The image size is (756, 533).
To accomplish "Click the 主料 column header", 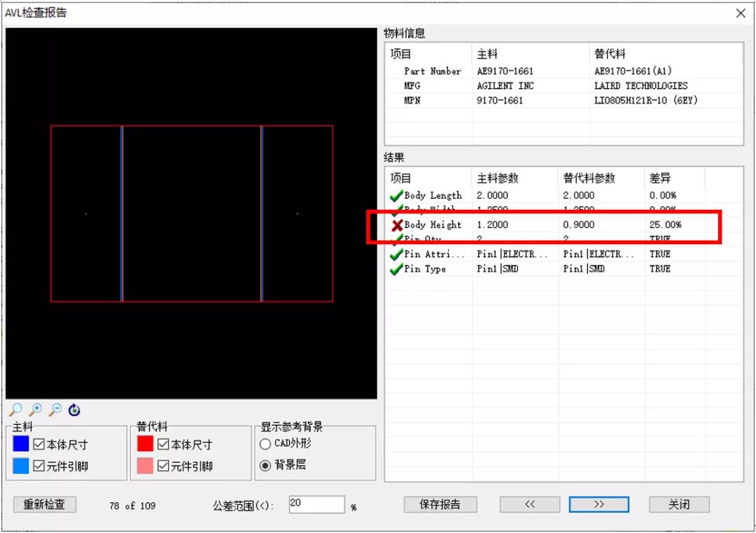I will pyautogui.click(x=487, y=54).
